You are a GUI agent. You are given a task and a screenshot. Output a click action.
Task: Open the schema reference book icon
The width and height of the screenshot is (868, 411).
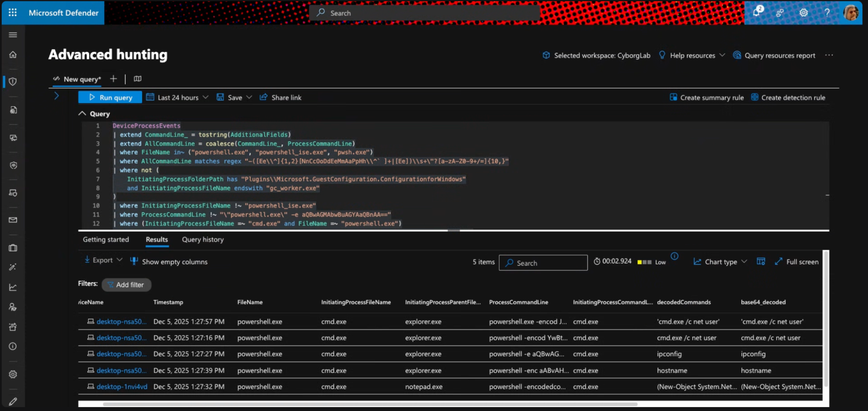138,79
